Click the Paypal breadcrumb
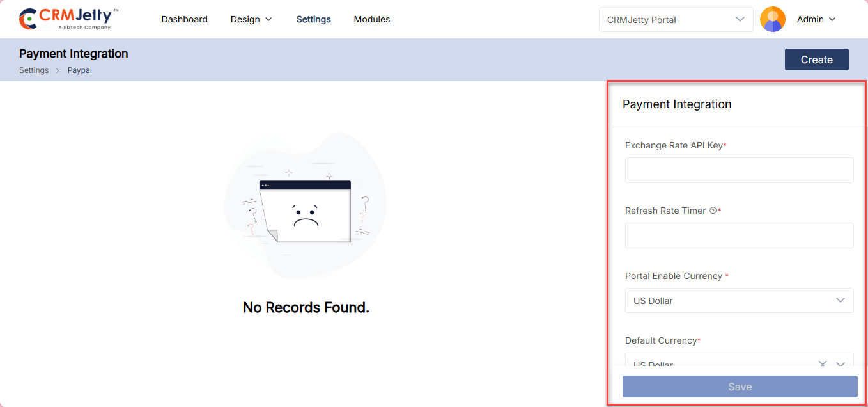868x407 pixels. point(80,70)
